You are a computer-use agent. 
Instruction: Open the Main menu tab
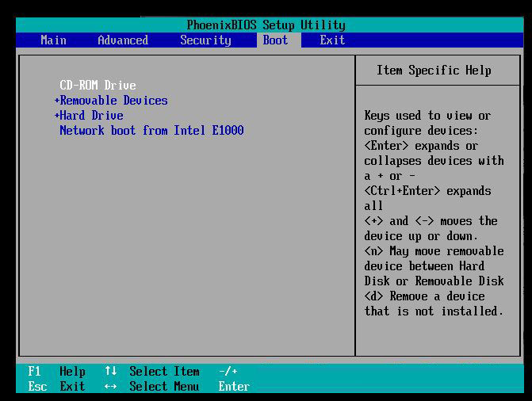point(53,40)
